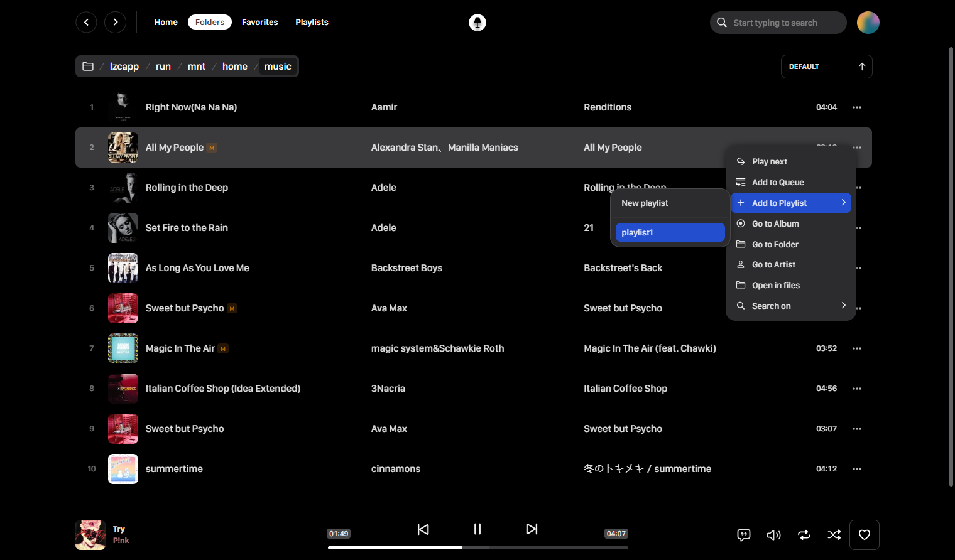Click the microphone logo icon
955x560 pixels.
tap(477, 23)
